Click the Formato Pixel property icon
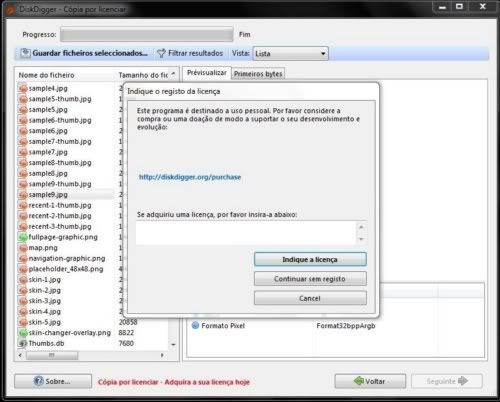500x402 pixels. [196, 325]
